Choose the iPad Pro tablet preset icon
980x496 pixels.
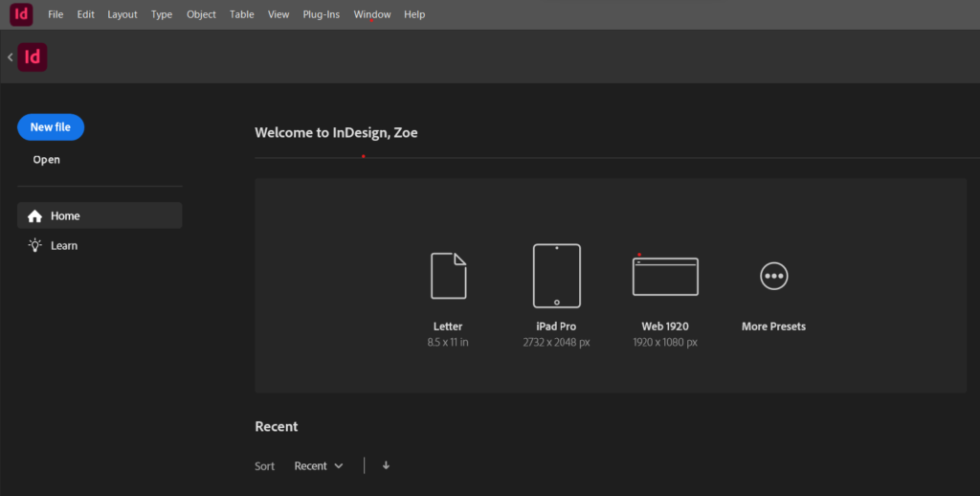[556, 276]
